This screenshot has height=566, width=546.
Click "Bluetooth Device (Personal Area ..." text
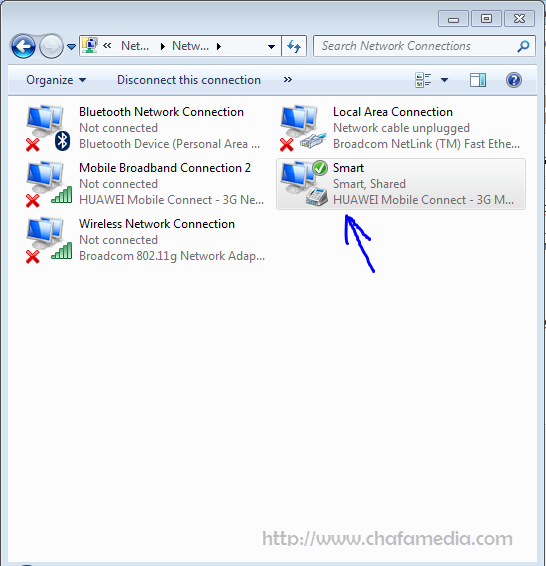pyautogui.click(x=170, y=144)
